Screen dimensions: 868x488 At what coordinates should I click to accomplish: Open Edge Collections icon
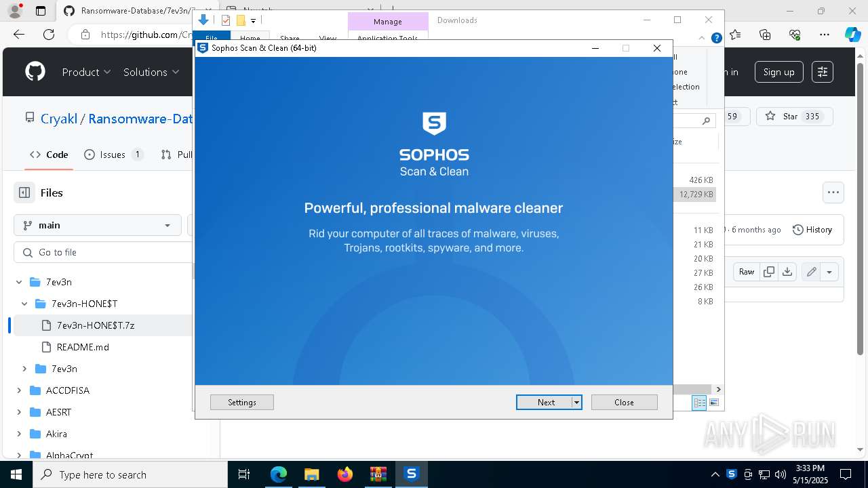click(x=765, y=35)
